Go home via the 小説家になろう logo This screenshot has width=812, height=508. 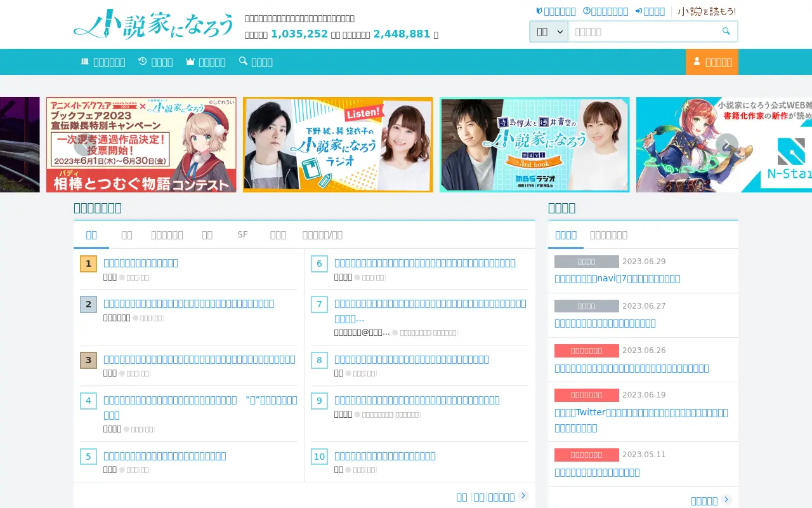[x=154, y=25]
